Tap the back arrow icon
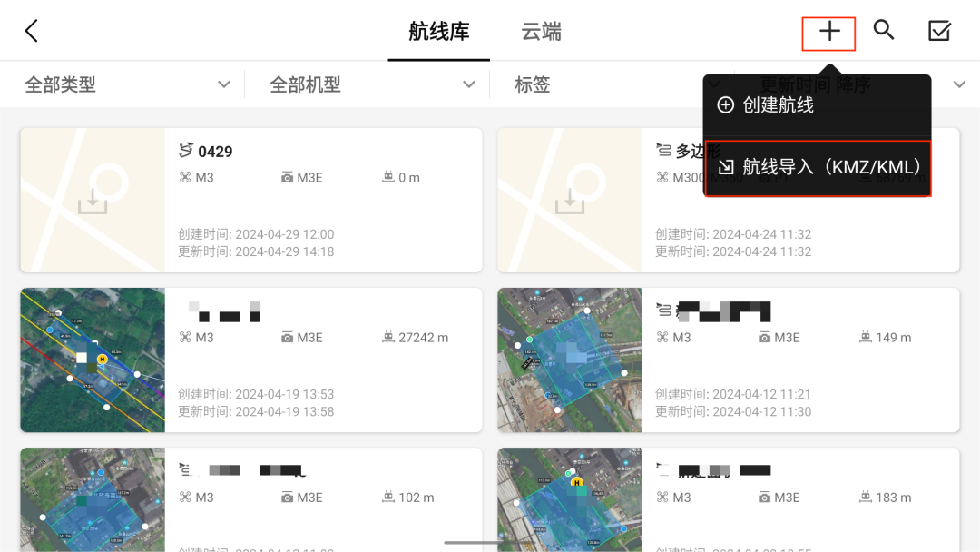The width and height of the screenshot is (980, 552). click(x=31, y=31)
